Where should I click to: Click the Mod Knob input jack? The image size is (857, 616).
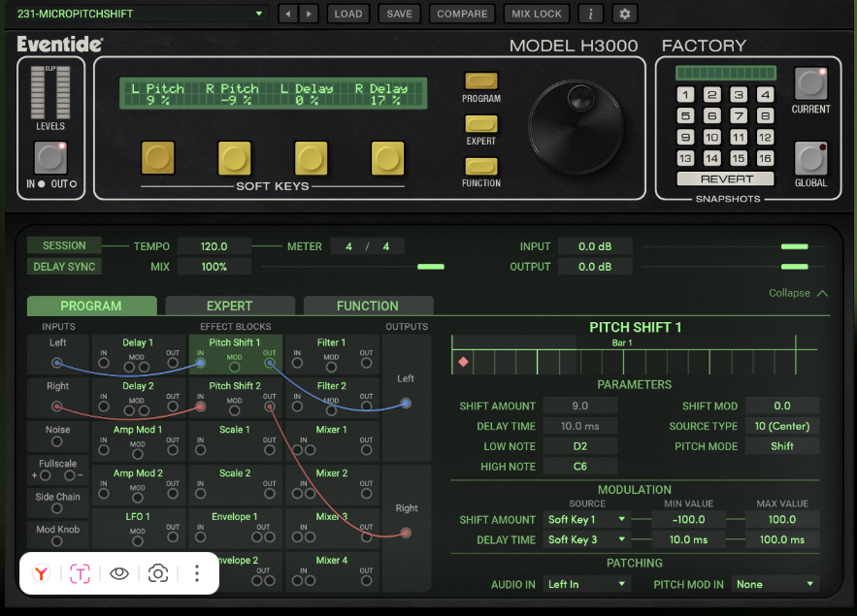point(57,541)
